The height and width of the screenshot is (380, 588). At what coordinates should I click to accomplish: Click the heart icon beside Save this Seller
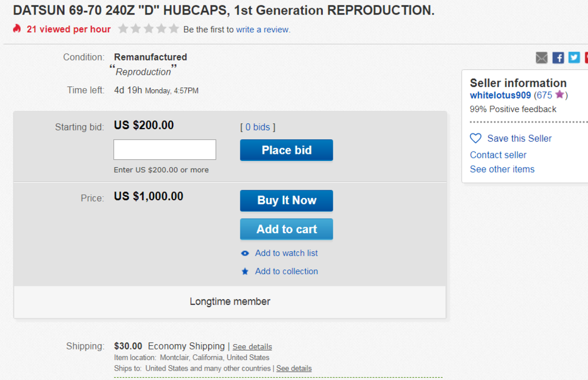476,138
